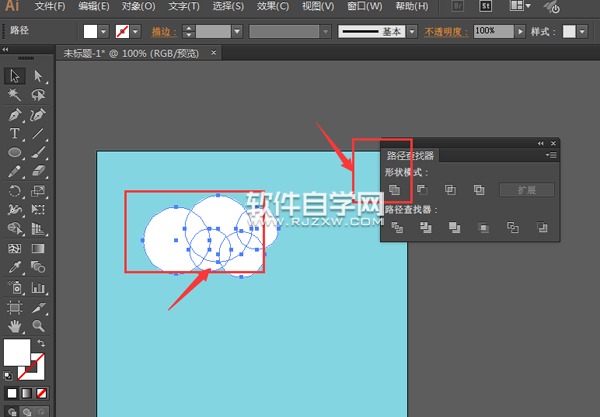Viewport: 600px width, 417px height.
Task: Select the Pen tool
Action: [15, 115]
